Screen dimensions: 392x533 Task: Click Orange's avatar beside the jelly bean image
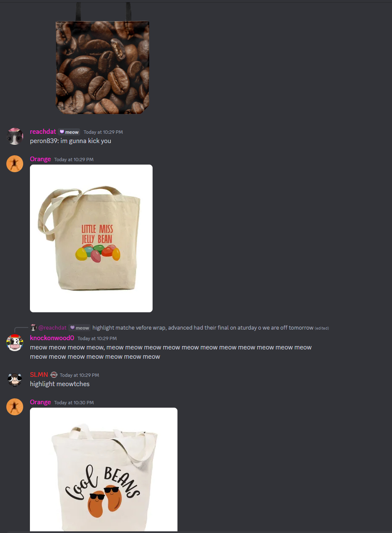pos(15,164)
